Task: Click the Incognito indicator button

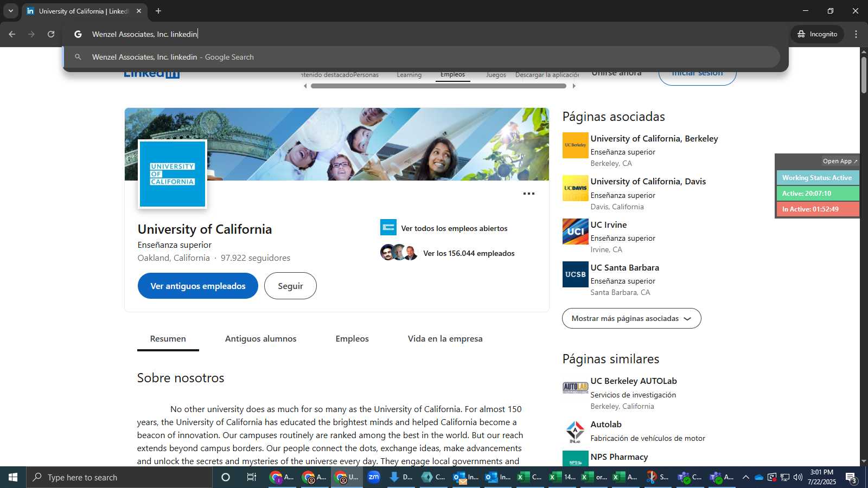Action: (817, 34)
